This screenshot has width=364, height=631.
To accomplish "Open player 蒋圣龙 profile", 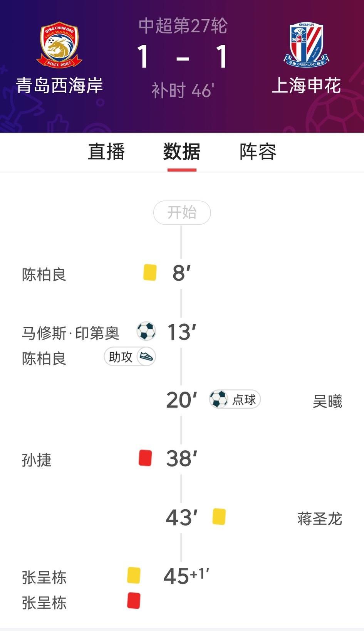I will [x=319, y=519].
